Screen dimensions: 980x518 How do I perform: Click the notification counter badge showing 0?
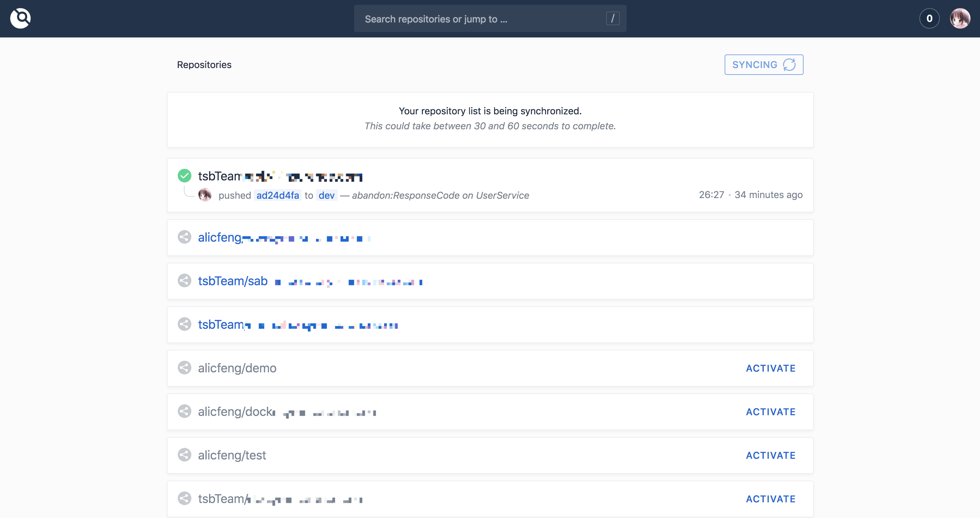(x=929, y=18)
